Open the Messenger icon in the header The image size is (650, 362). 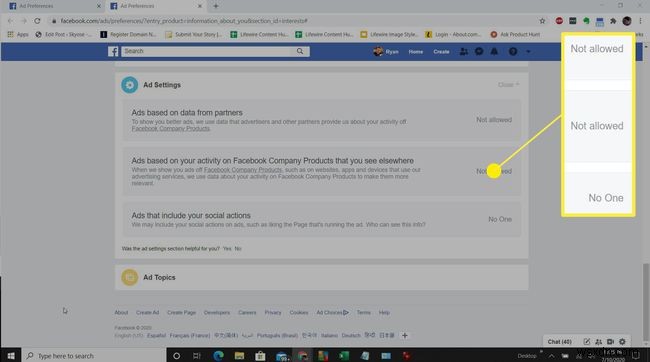point(479,51)
